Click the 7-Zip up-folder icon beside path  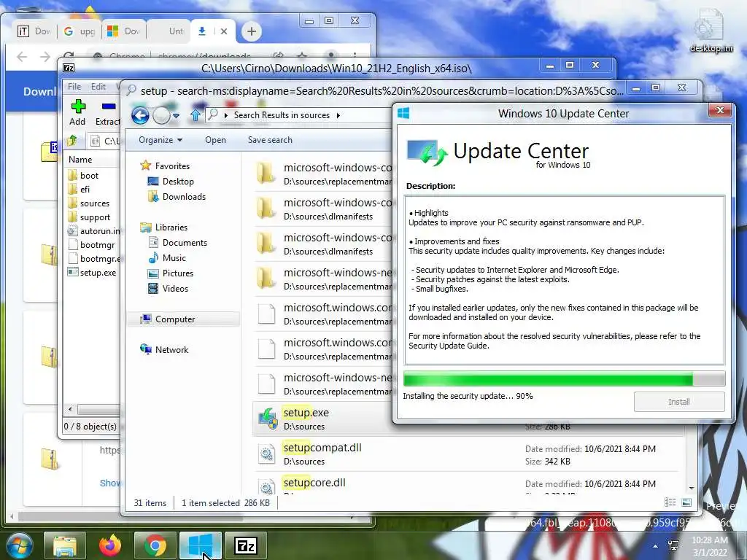72,141
